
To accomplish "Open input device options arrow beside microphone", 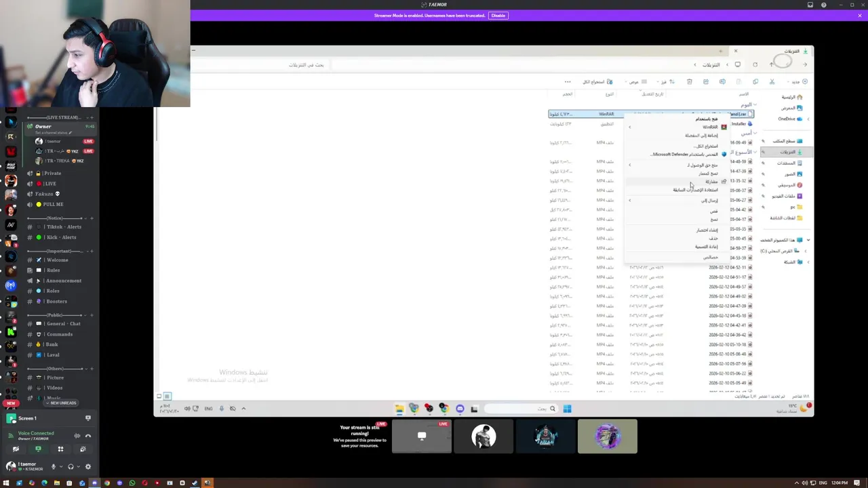I will (x=61, y=466).
